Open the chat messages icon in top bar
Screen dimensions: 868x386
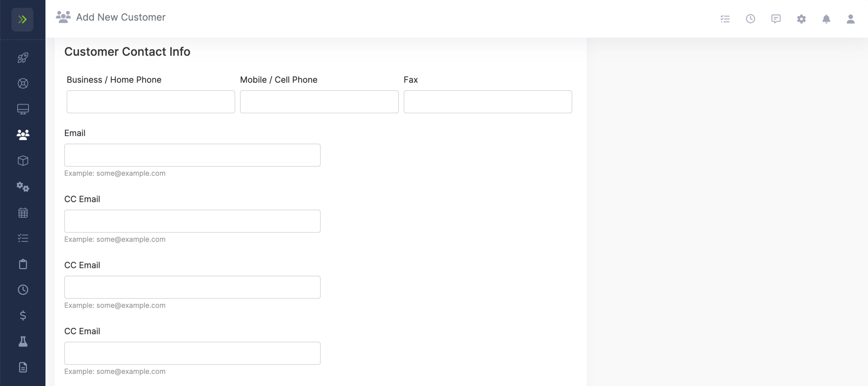click(776, 19)
